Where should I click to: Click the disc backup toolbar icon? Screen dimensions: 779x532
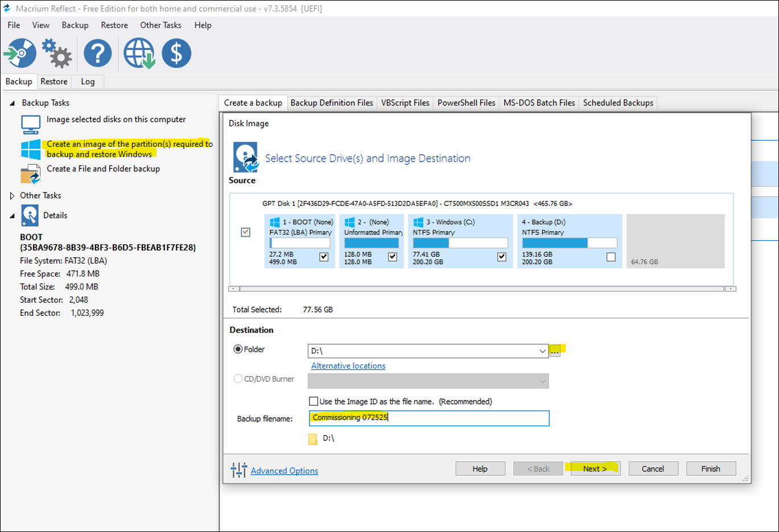click(x=20, y=53)
